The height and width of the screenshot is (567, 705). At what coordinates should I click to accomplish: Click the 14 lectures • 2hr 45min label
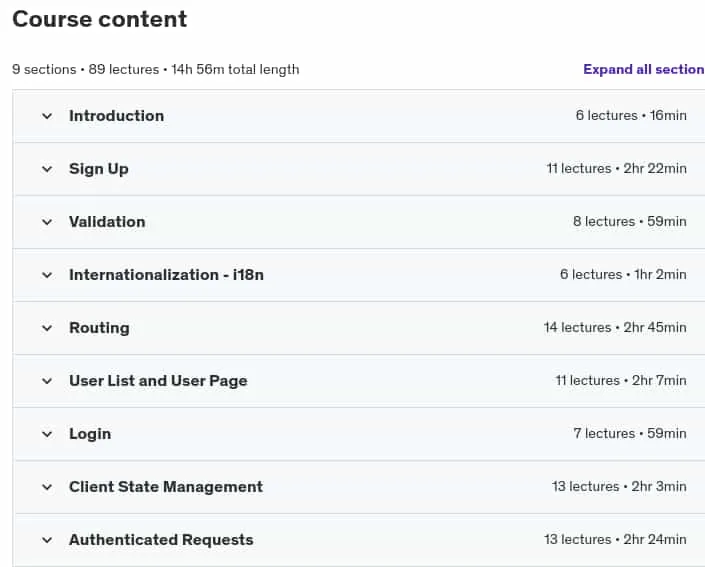coord(615,327)
